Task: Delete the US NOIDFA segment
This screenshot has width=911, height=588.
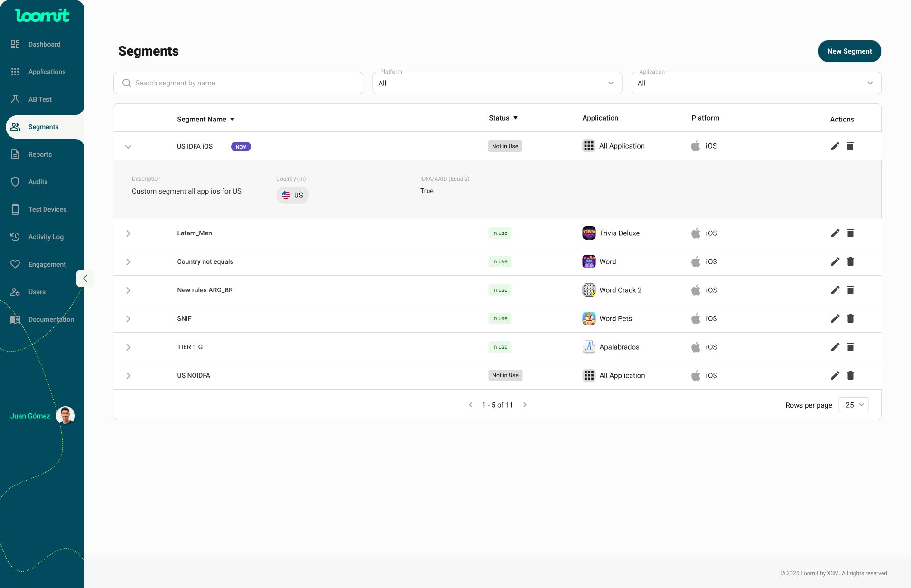Action: pyautogui.click(x=850, y=375)
